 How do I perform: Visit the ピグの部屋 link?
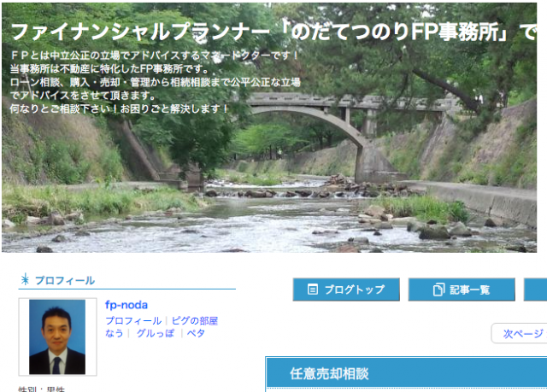click(x=195, y=320)
